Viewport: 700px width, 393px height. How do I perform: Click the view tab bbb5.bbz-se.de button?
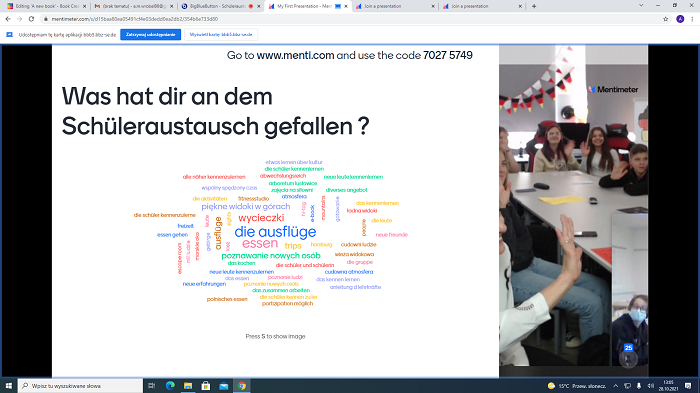point(221,35)
